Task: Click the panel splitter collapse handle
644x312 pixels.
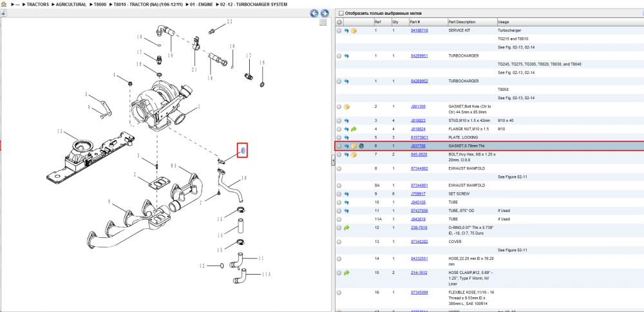Action: 333,162
